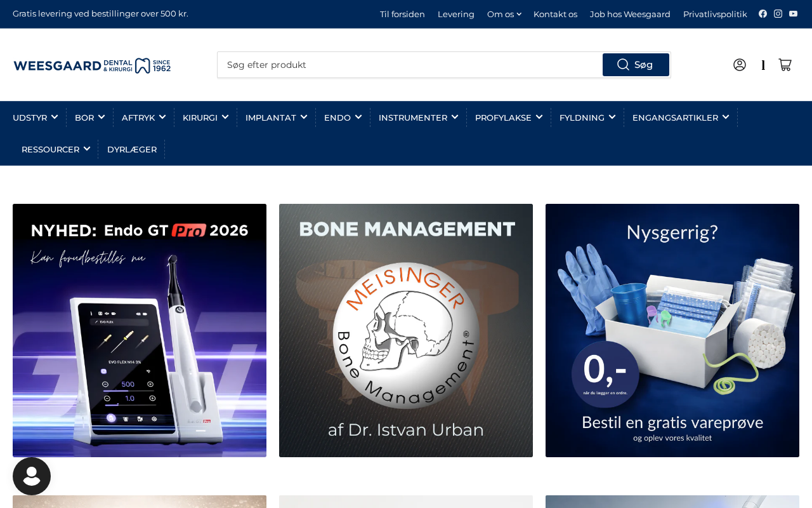Open the YouTube channel icon

pyautogui.click(x=793, y=14)
